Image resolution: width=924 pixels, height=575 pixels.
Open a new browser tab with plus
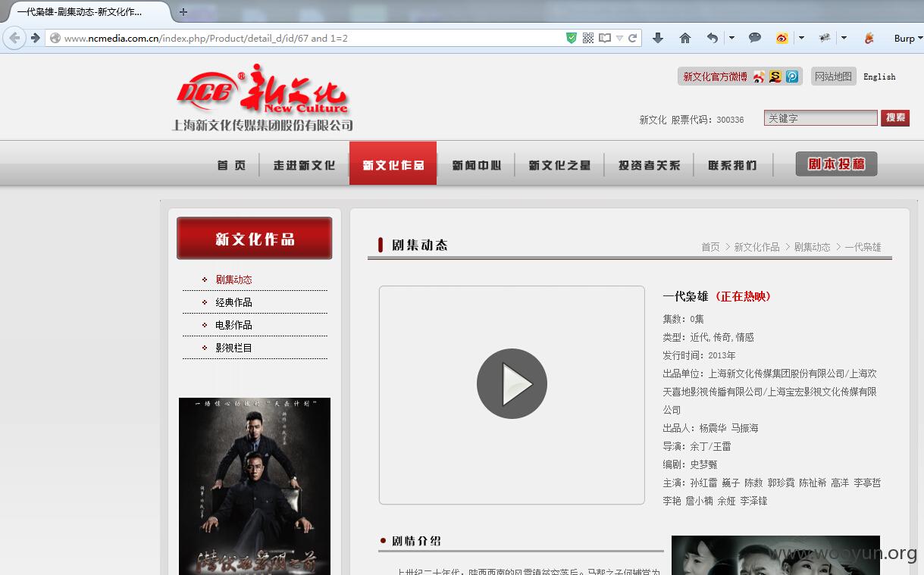coord(183,12)
